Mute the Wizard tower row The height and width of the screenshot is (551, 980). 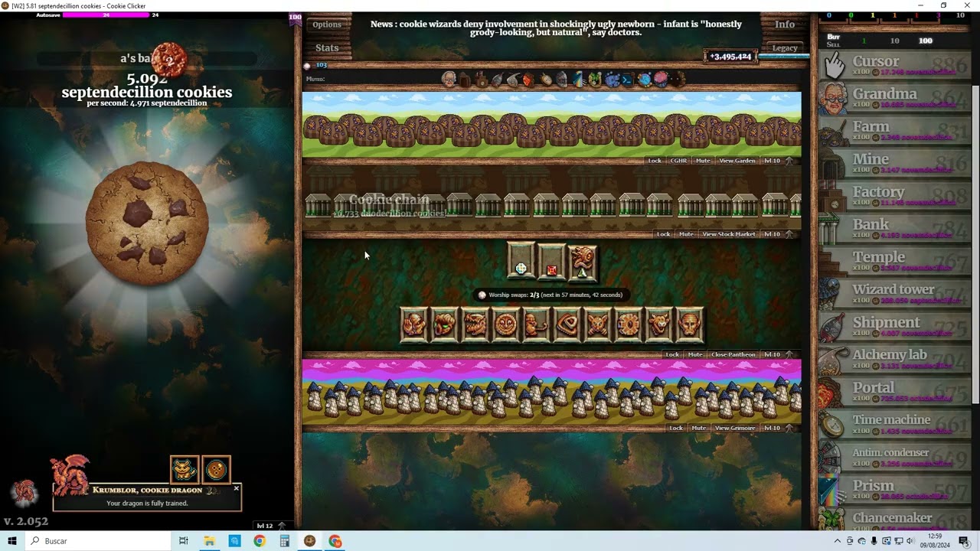699,428
